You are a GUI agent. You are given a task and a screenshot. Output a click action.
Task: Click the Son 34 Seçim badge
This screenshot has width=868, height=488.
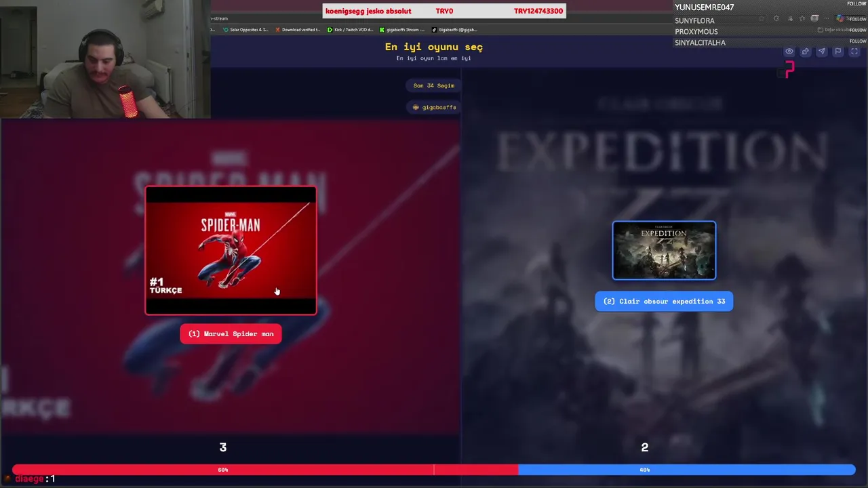coord(434,85)
